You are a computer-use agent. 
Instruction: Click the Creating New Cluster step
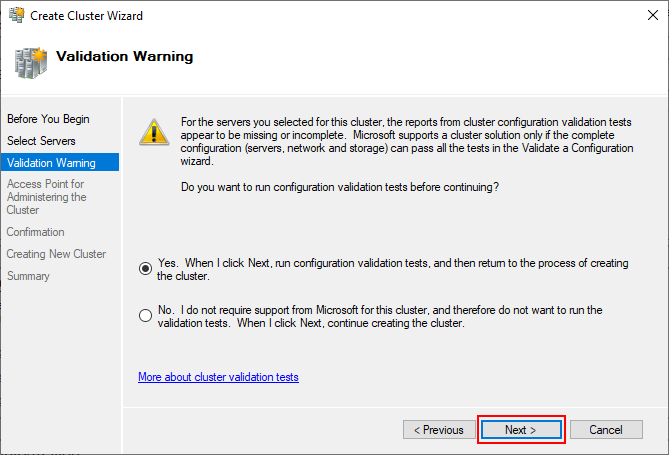tap(56, 254)
